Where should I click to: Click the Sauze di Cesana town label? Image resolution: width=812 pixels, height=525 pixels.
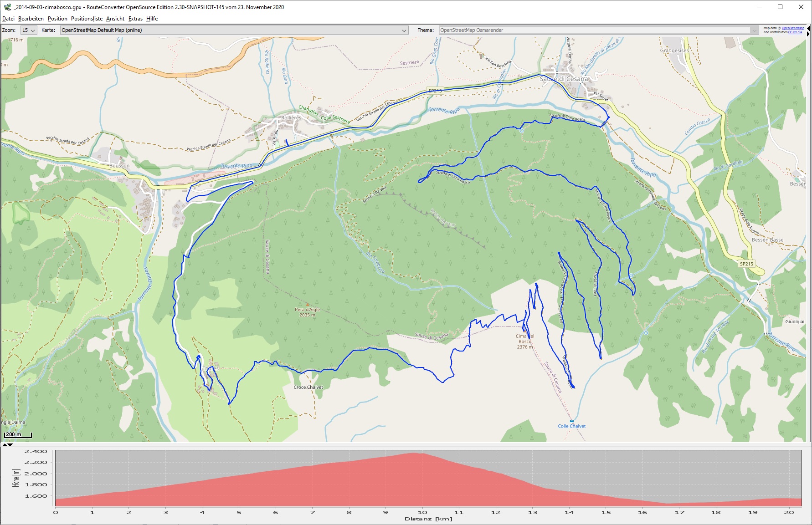564,79
